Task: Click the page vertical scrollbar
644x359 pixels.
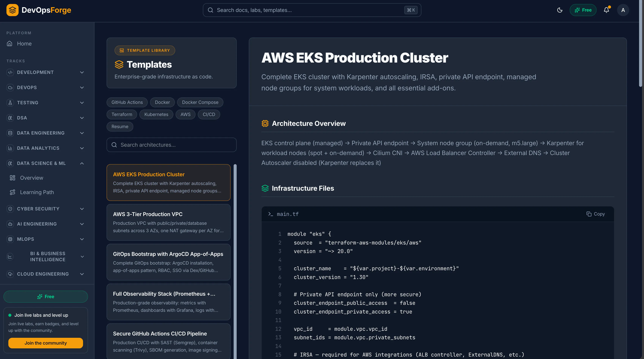Action: [640, 43]
